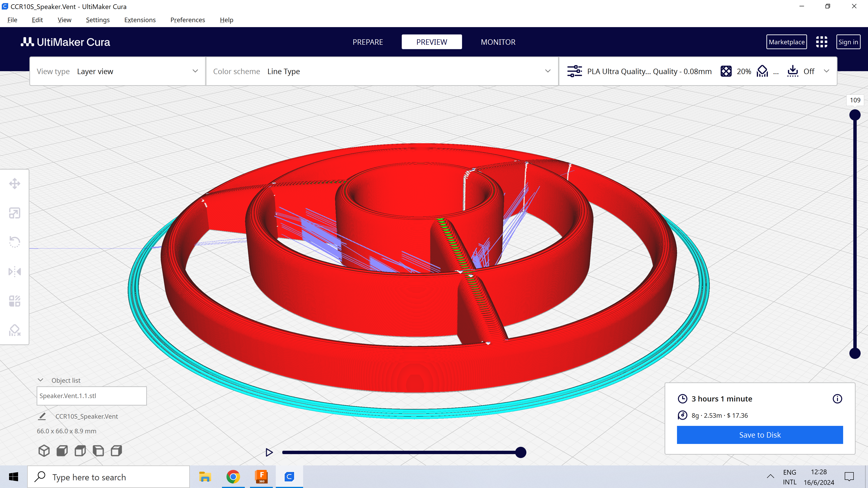Viewport: 868px width, 488px height.
Task: Click the layer number 109 field
Action: (x=855, y=100)
